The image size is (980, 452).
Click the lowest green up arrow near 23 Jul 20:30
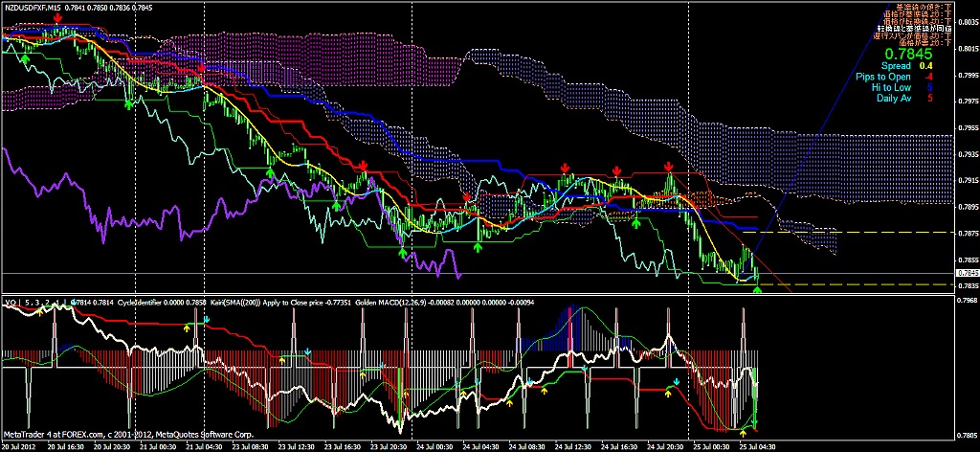[x=403, y=253]
